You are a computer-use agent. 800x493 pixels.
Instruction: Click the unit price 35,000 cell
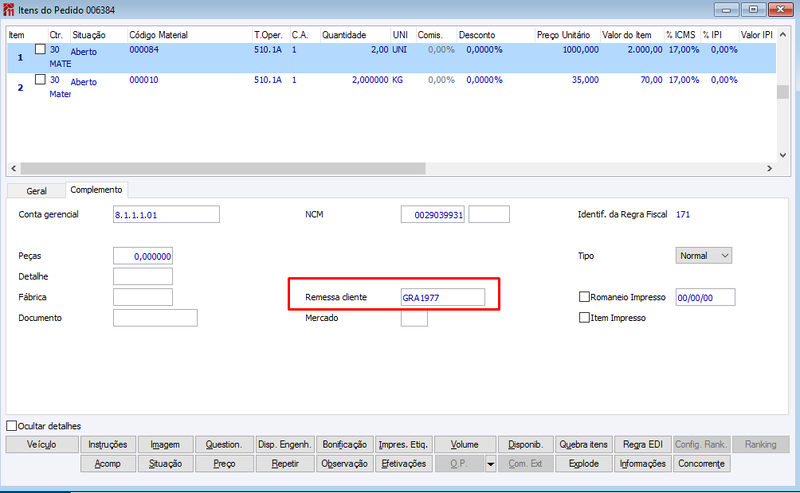point(585,80)
